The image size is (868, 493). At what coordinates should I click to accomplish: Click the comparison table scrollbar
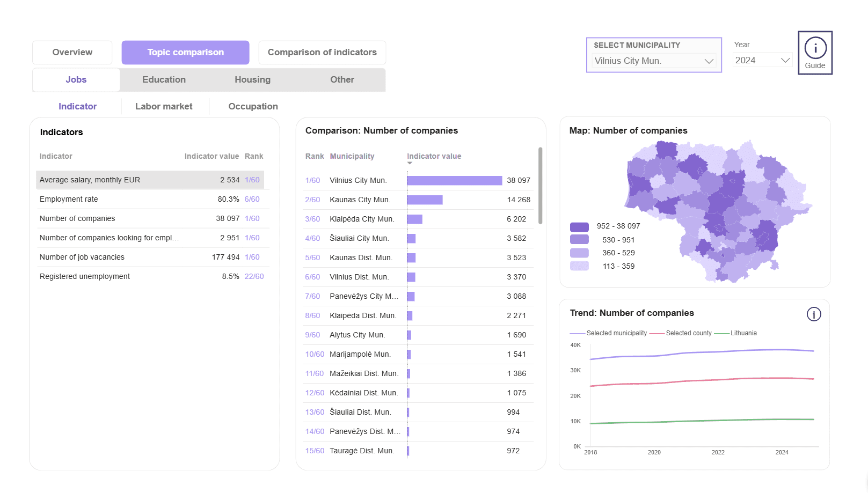[540, 185]
